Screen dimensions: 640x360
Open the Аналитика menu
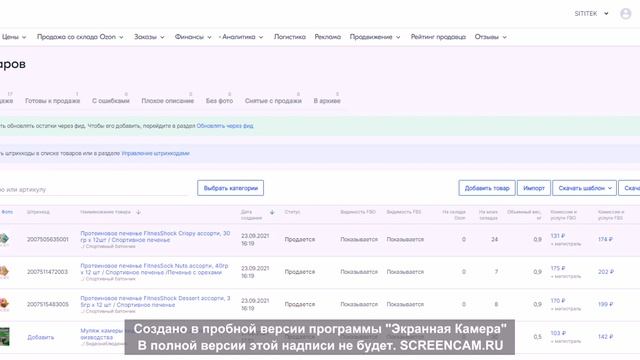242,37
